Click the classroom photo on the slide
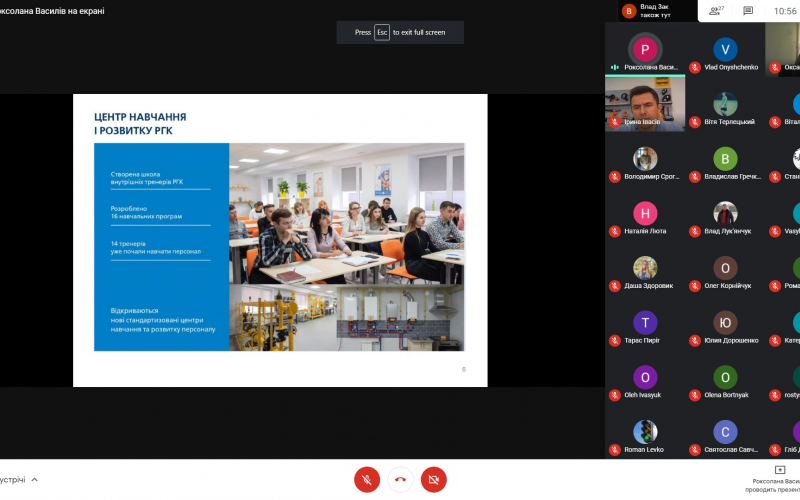This screenshot has height=500, width=800. (x=347, y=213)
